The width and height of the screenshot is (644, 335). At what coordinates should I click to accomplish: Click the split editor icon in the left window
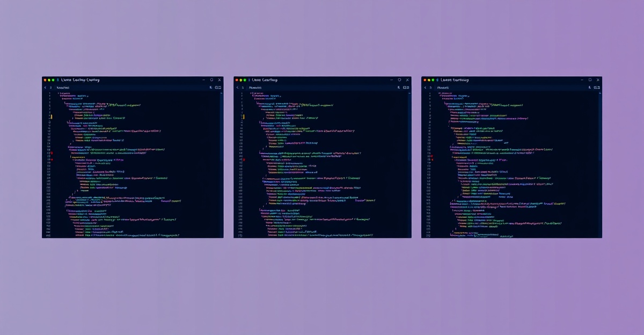tap(217, 86)
